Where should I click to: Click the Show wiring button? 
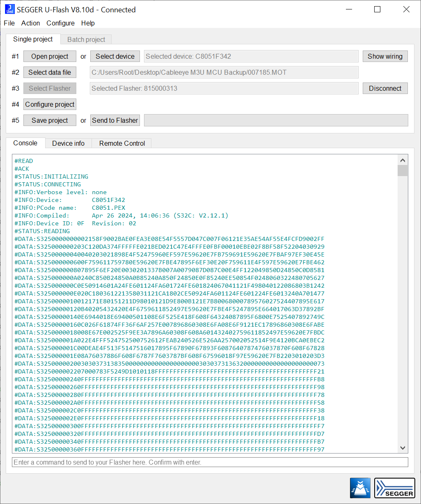point(385,56)
